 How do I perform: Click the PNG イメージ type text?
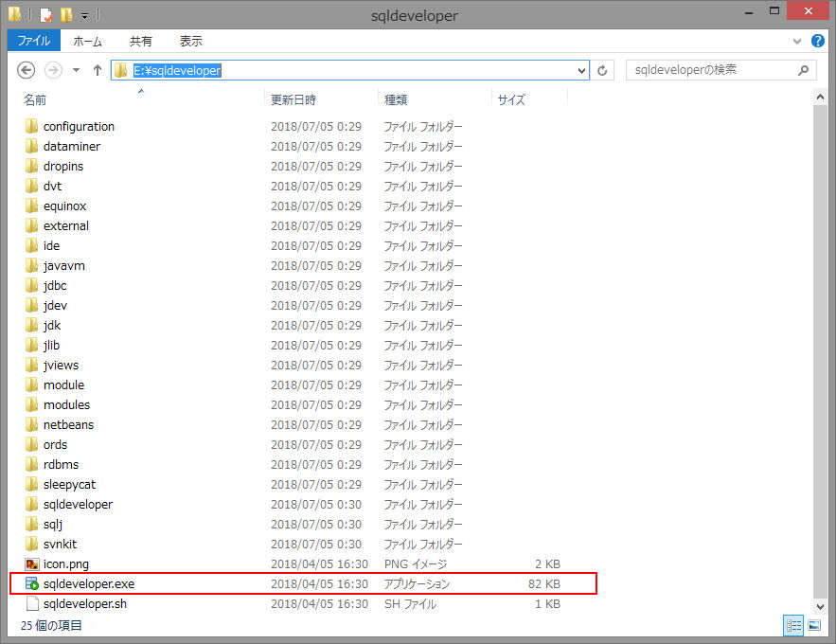tap(416, 564)
